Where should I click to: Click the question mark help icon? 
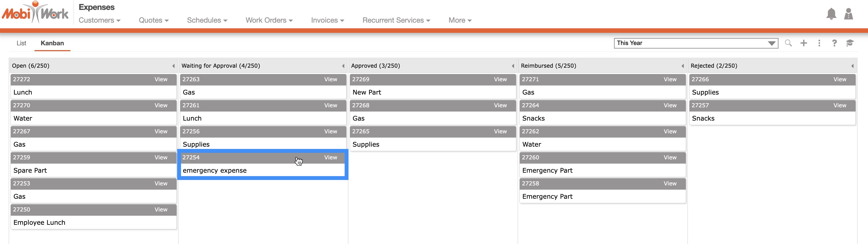point(834,43)
